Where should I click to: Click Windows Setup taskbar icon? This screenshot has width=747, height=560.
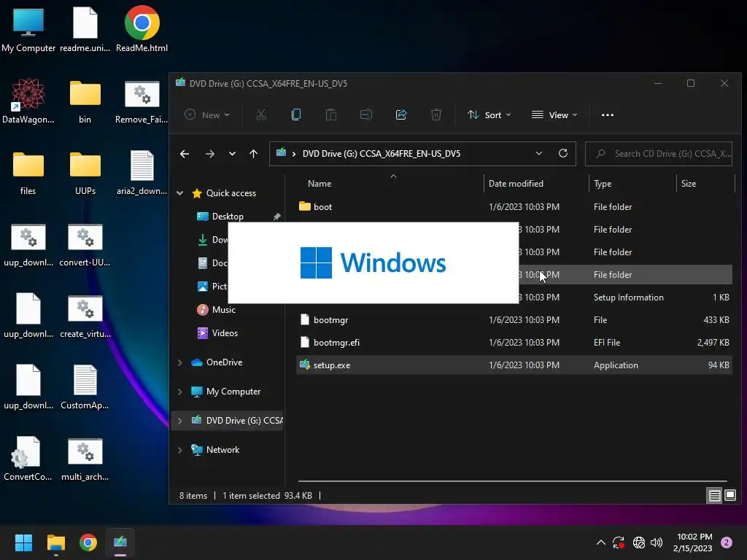point(120,542)
